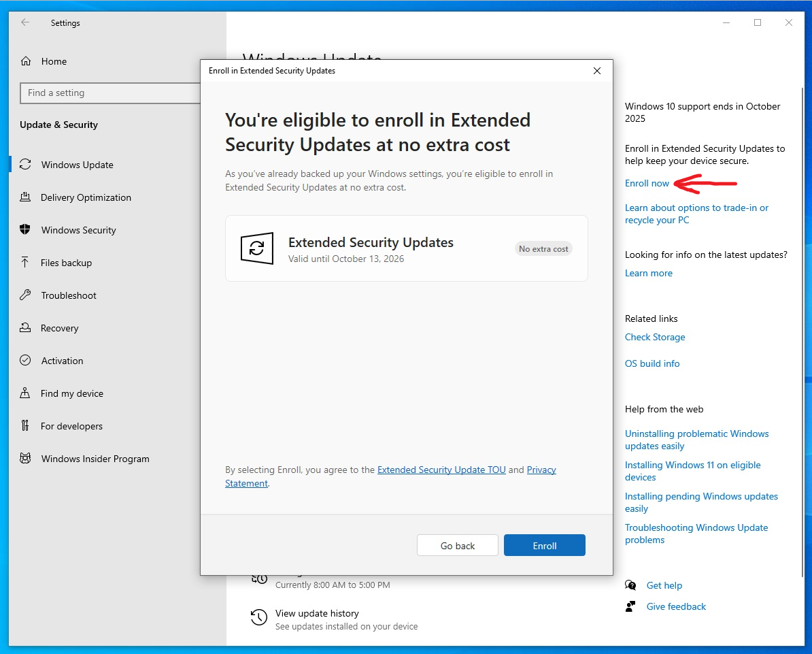The width and height of the screenshot is (812, 654).
Task: Click the Valid until October 13, 2026 text
Action: tap(346, 259)
